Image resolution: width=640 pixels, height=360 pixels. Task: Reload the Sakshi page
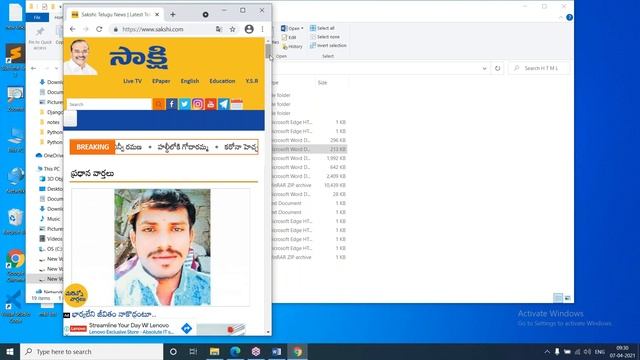tap(99, 29)
